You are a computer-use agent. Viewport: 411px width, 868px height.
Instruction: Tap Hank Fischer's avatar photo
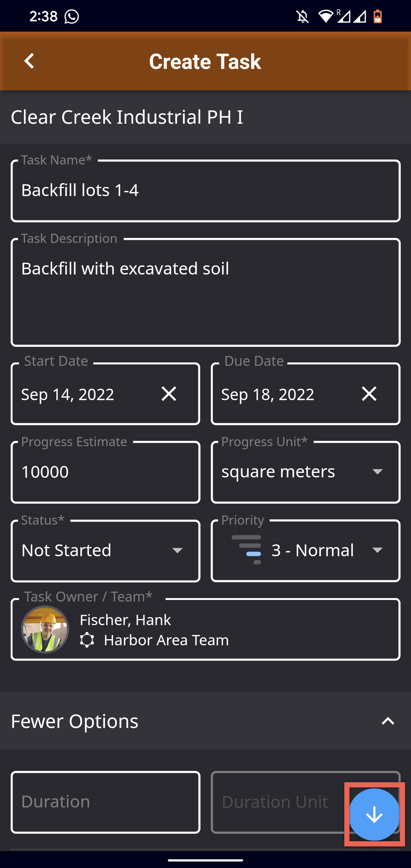coord(45,629)
